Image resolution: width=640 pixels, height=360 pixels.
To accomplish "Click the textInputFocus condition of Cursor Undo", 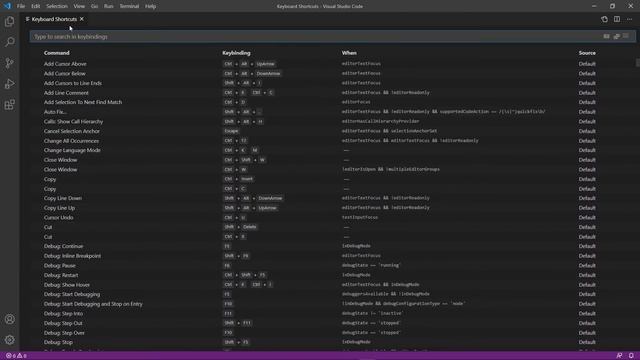I will point(360,217).
